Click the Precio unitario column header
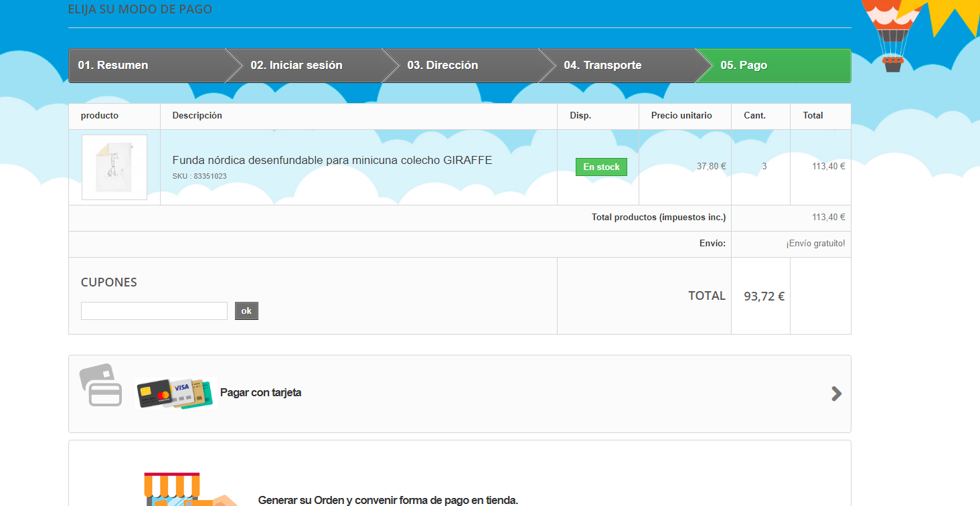The height and width of the screenshot is (506, 980). click(681, 116)
